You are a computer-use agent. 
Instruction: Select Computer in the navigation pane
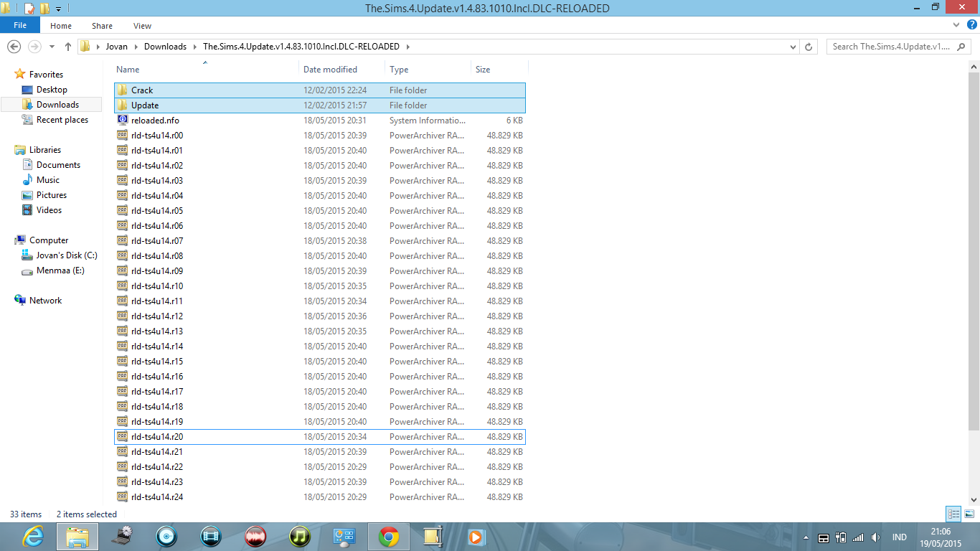[49, 240]
